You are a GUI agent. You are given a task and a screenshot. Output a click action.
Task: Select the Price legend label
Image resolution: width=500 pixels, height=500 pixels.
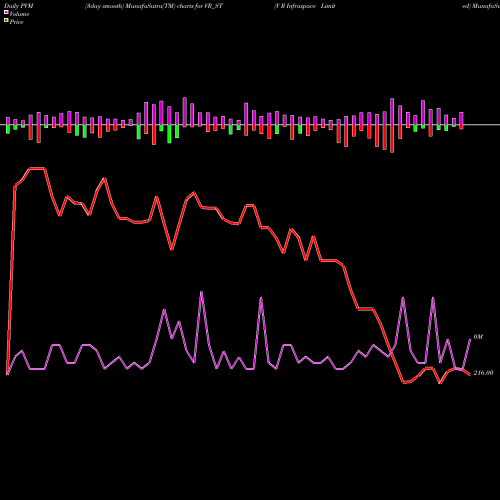16,22
